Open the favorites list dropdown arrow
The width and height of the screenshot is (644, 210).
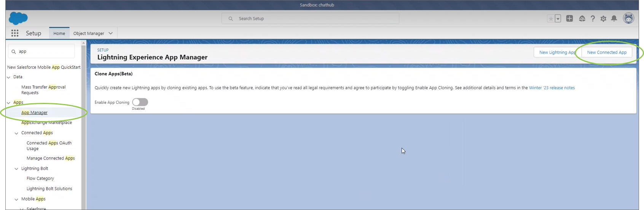click(558, 19)
